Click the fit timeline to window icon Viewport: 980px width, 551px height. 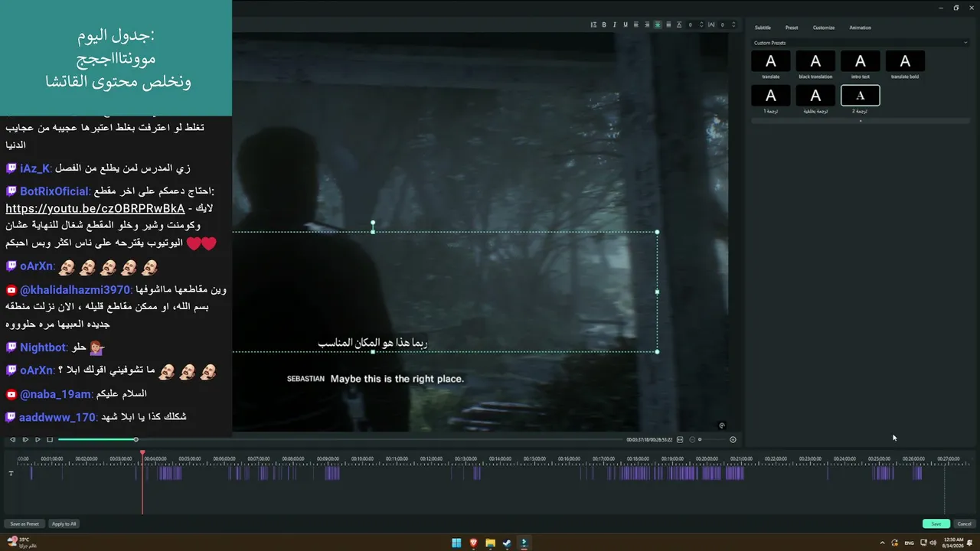680,439
